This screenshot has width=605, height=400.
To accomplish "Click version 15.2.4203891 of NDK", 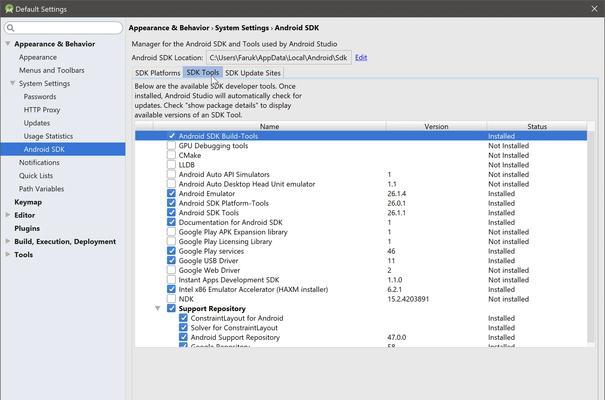I will coord(408,299).
